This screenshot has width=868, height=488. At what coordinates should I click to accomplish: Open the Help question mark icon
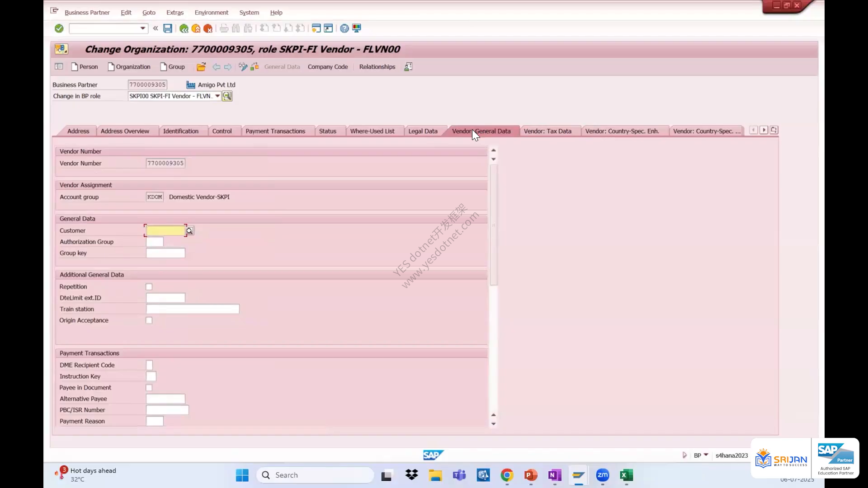click(x=344, y=28)
